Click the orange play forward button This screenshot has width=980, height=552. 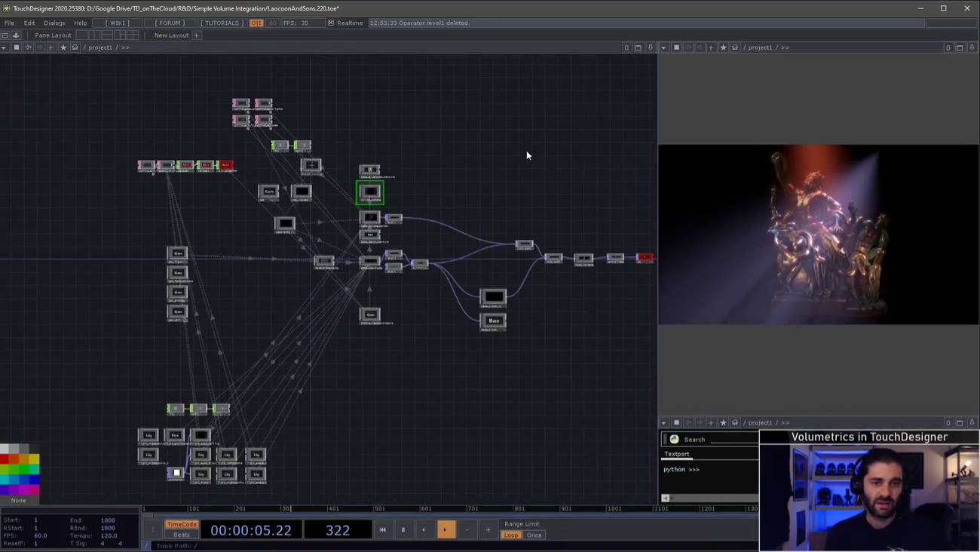pyautogui.click(x=446, y=529)
